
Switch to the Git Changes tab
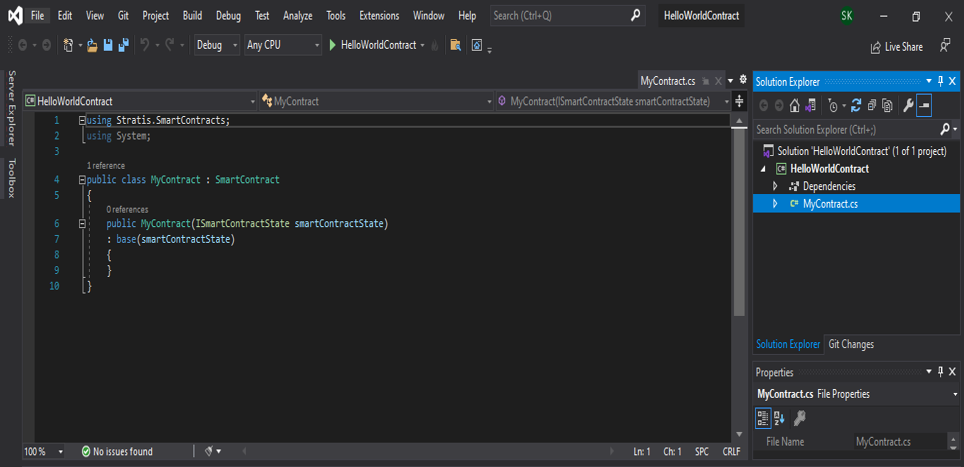coord(851,344)
